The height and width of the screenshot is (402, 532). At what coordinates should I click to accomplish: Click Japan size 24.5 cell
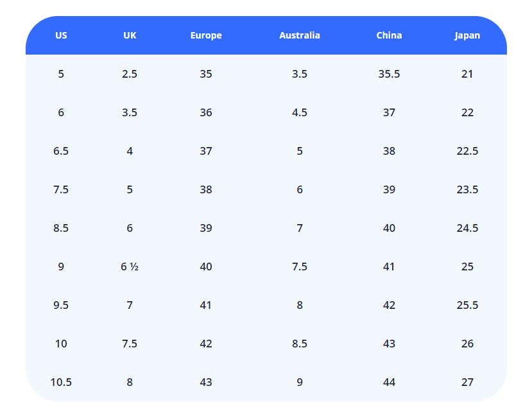[x=467, y=228]
